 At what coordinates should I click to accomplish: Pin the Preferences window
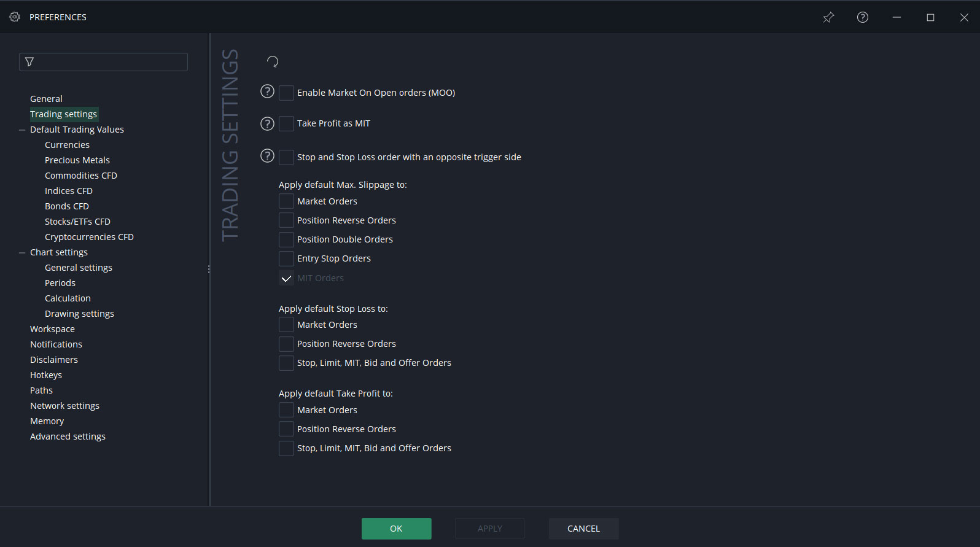click(828, 17)
